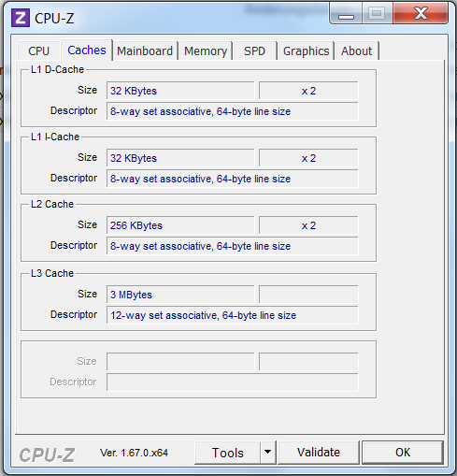Click the Tools button
This screenshot has width=457, height=476.
(x=228, y=453)
